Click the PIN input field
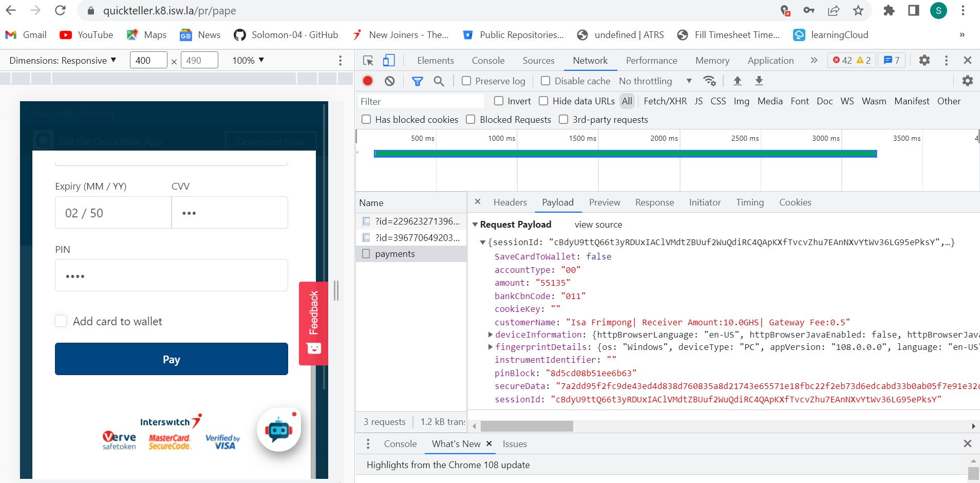This screenshot has width=980, height=483. tap(171, 275)
